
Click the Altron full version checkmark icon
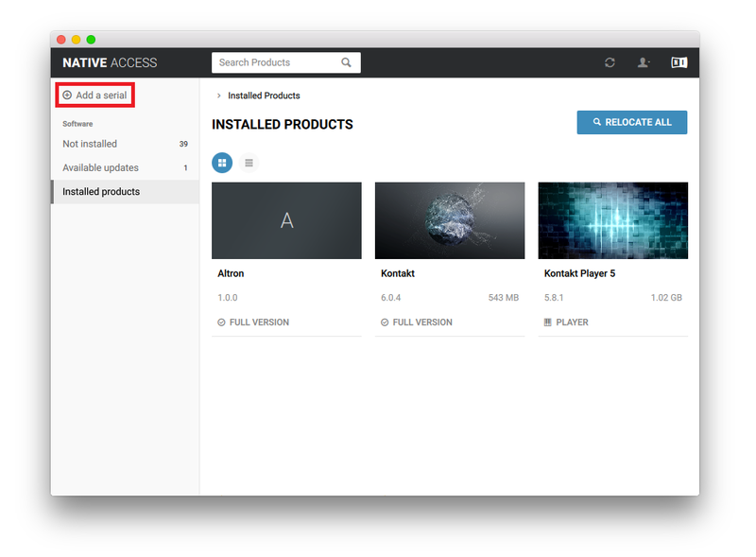click(221, 322)
